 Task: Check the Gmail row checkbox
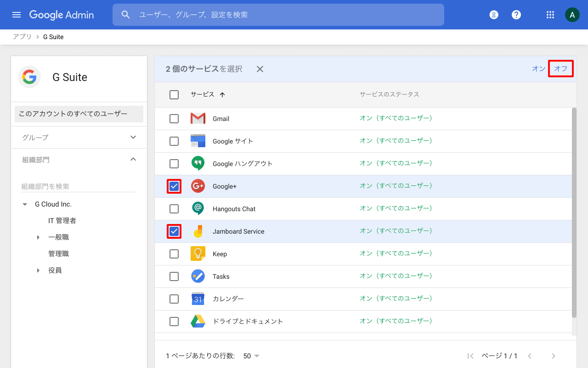pos(174,119)
